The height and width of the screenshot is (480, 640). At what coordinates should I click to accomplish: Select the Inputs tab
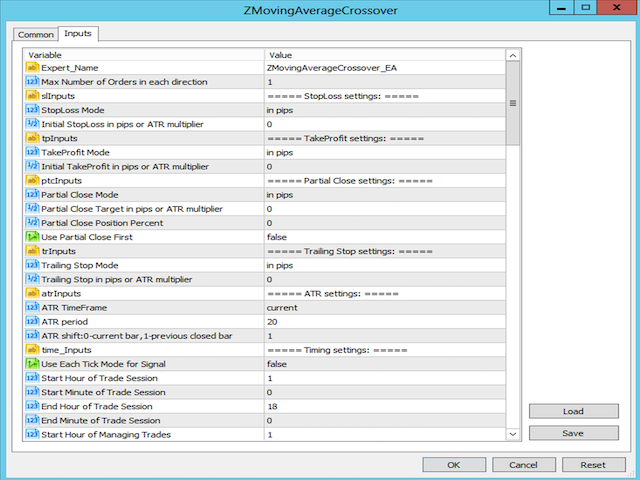[x=78, y=33]
